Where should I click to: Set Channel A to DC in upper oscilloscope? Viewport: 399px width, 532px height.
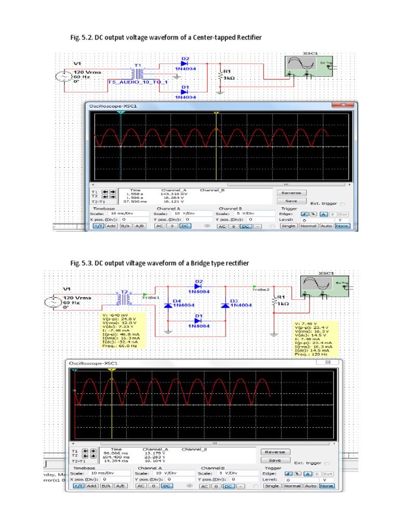pos(184,226)
